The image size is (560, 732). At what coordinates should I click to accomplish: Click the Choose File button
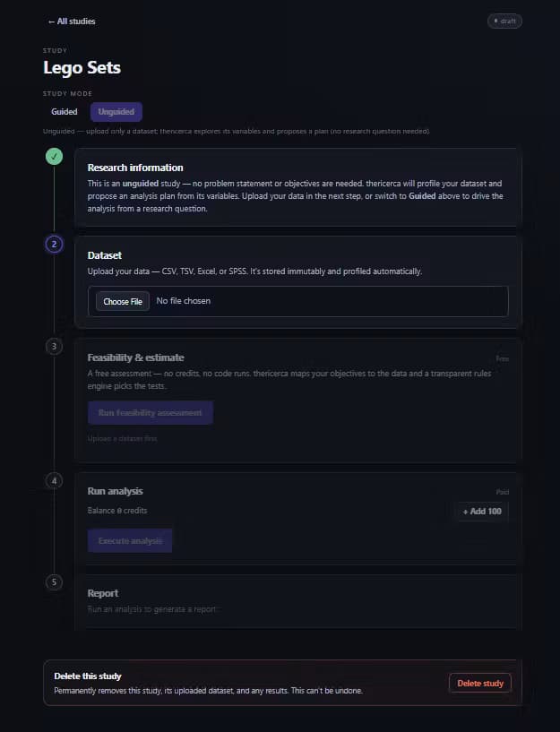point(123,302)
